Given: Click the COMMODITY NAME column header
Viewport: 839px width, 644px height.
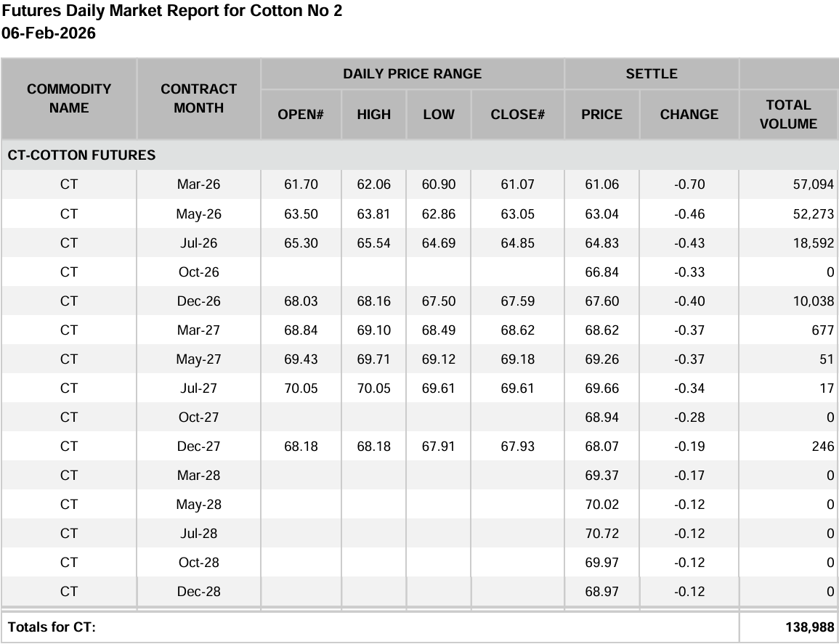Looking at the screenshot, I should click(69, 99).
